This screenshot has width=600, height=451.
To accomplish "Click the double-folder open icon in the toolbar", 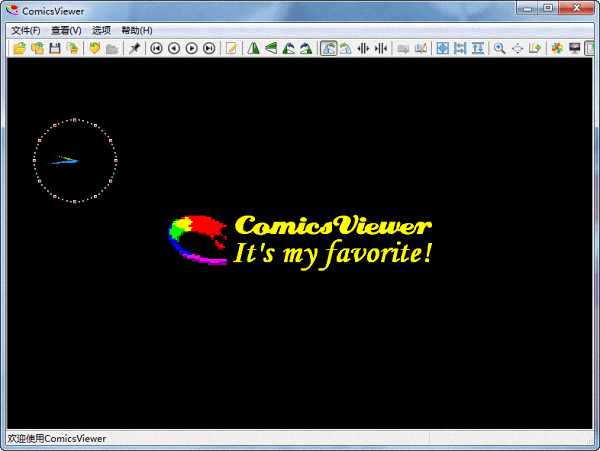I will point(38,48).
